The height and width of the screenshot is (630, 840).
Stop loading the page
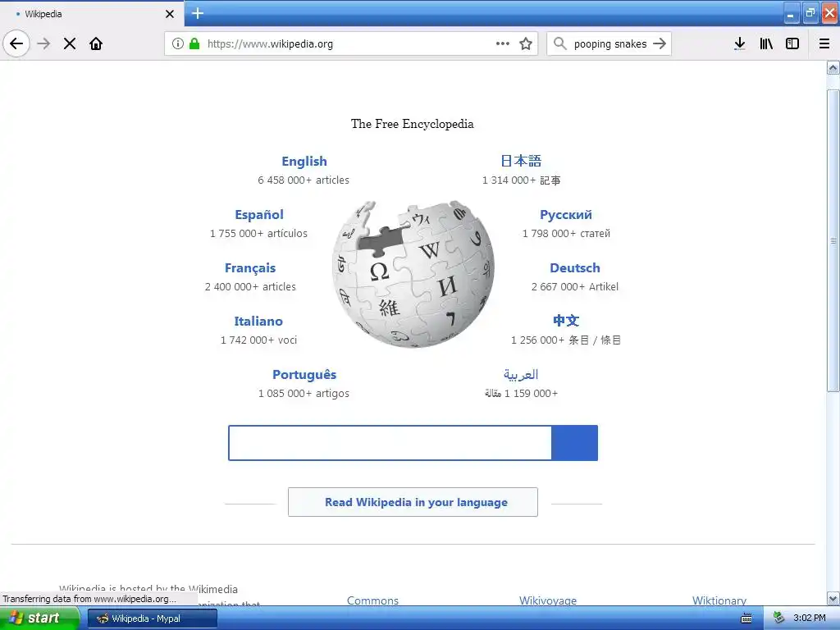(70, 43)
